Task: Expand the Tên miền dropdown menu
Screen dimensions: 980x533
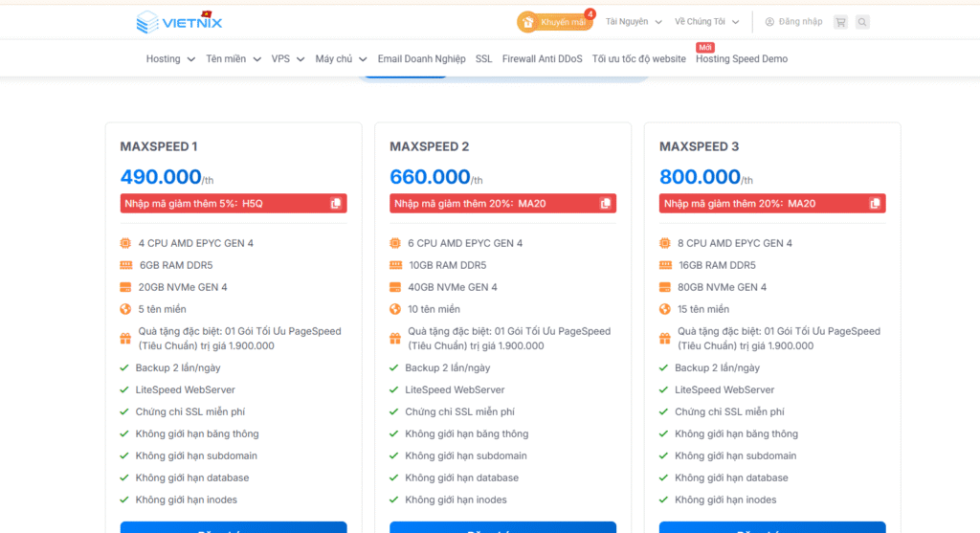Action: point(233,59)
